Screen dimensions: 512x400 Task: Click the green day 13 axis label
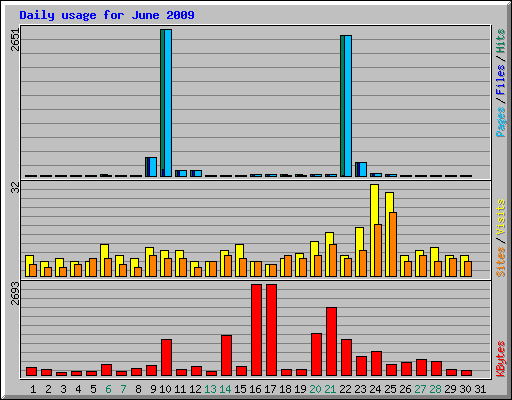(210, 389)
